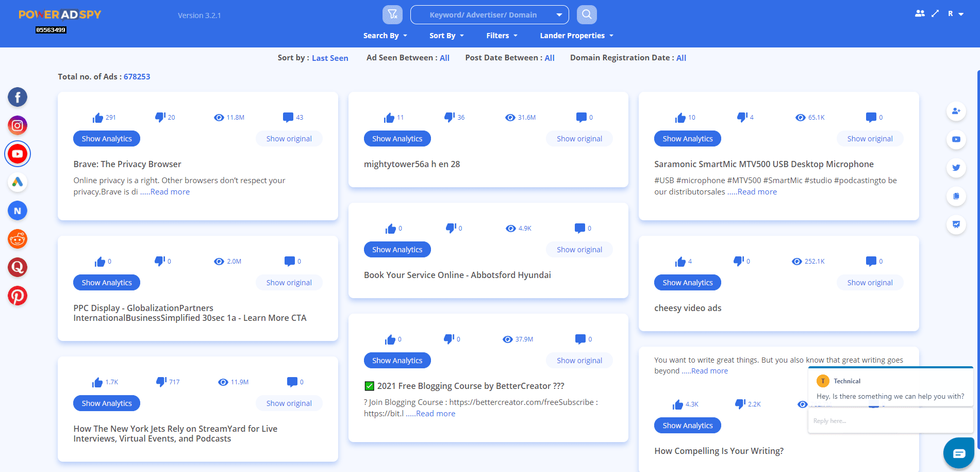The image size is (980, 472).
Task: Select the YouTube ads platform icon
Action: (18, 154)
